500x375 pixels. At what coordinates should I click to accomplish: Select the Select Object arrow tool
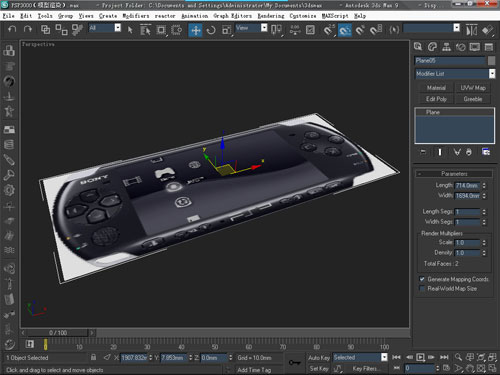click(130, 30)
